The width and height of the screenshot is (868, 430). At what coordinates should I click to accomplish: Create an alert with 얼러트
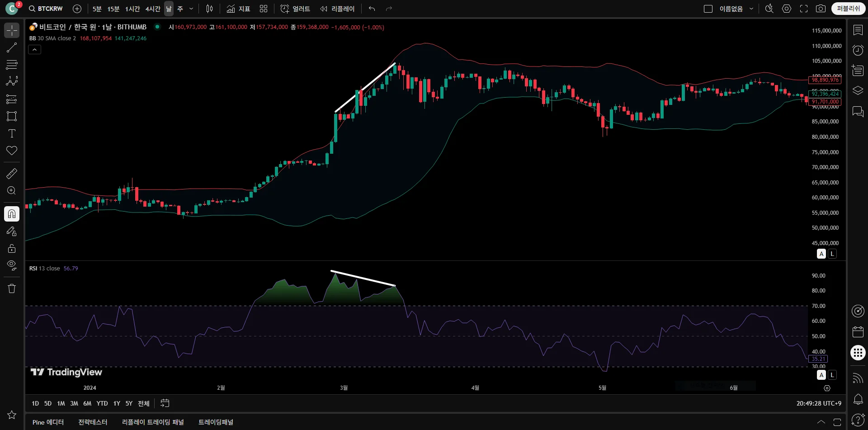click(x=295, y=9)
